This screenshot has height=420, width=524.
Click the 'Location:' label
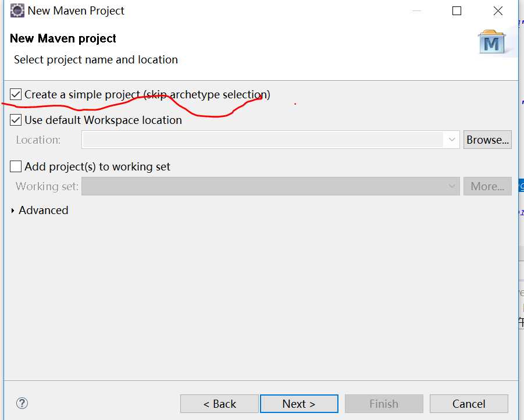[38, 140]
